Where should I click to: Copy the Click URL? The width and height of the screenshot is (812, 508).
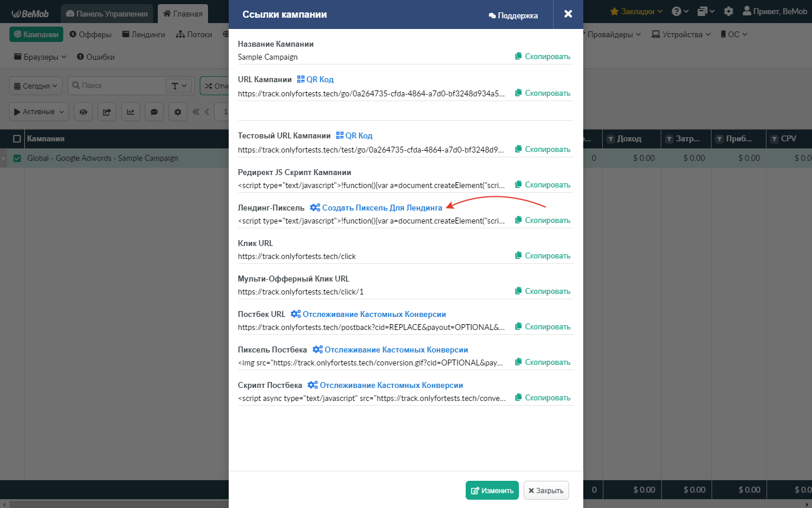(x=543, y=255)
